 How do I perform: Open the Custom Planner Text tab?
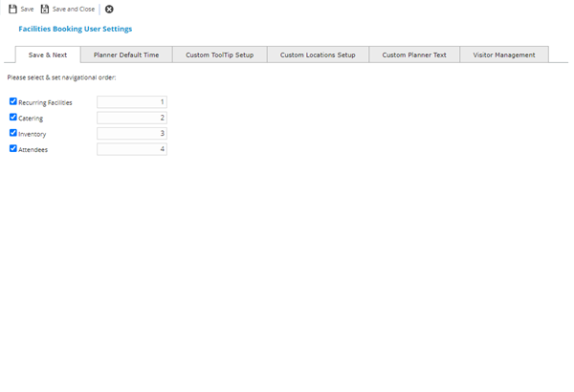[414, 55]
